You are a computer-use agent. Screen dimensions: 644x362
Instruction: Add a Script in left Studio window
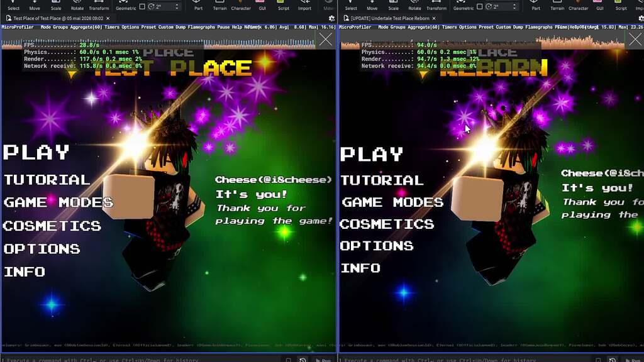click(x=284, y=5)
